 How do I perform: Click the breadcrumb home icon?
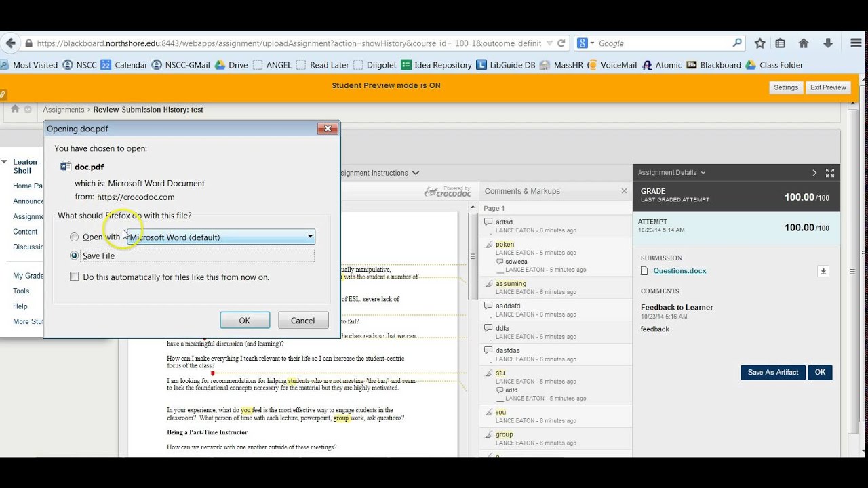pyautogui.click(x=15, y=109)
